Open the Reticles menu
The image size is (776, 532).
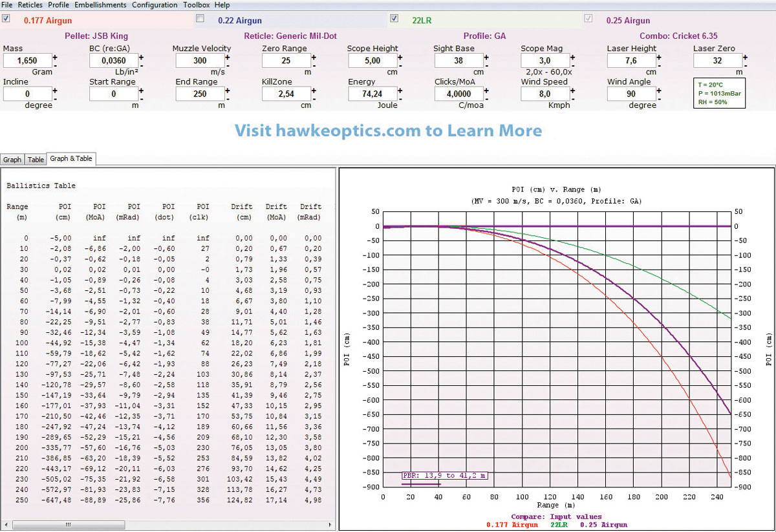coord(30,5)
